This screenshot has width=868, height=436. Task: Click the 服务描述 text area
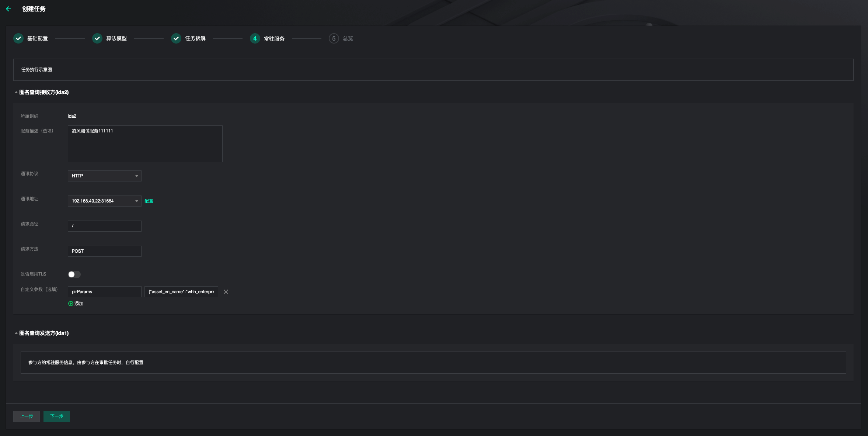(145, 144)
